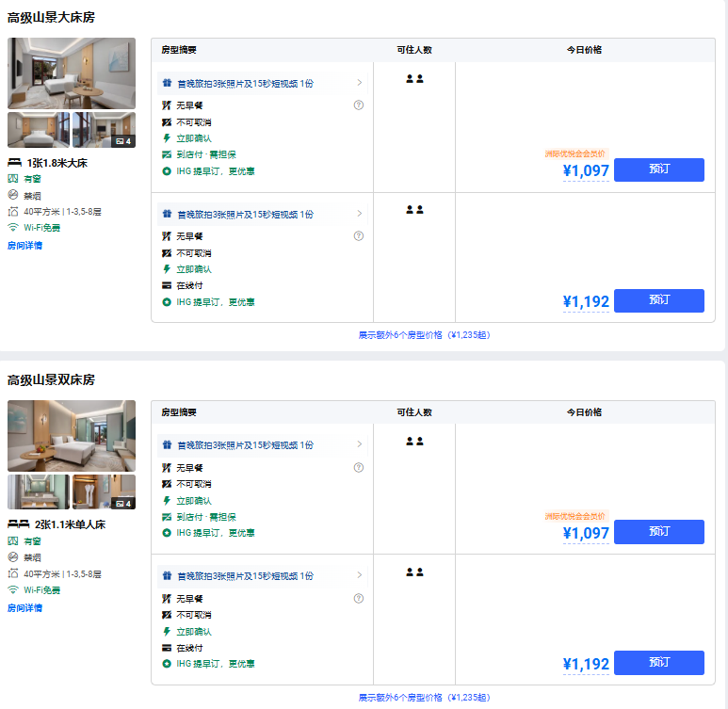Open 房间详情 for the Twin room
728x709 pixels.
[x=24, y=608]
